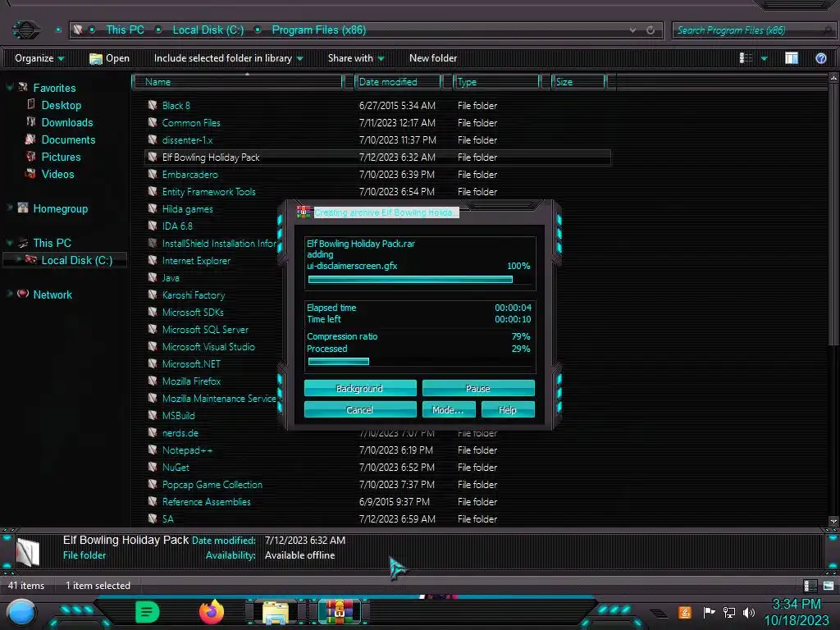Expand the address bar history dropdown
The width and height of the screenshot is (840, 630).
pos(632,30)
